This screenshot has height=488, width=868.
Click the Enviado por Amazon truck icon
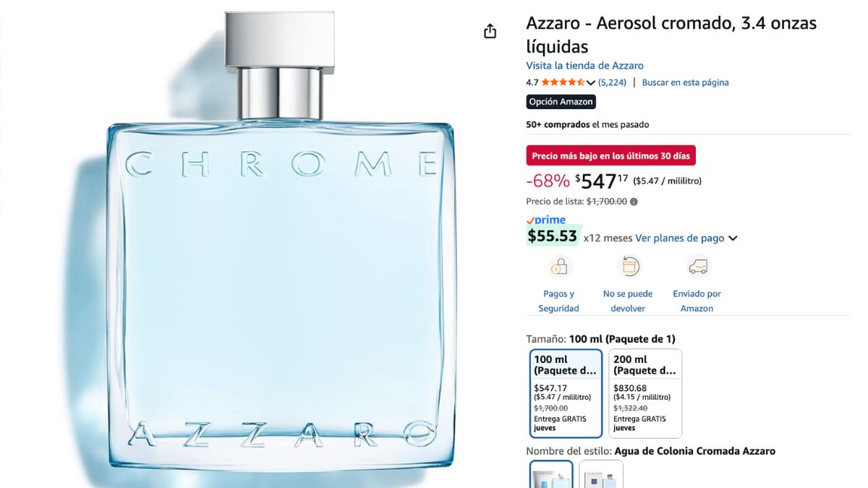[697, 267]
